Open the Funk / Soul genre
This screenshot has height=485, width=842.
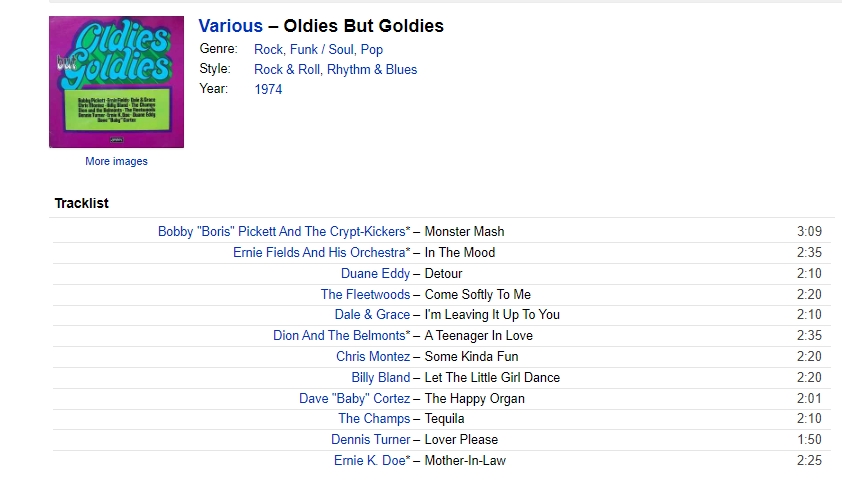[322, 49]
